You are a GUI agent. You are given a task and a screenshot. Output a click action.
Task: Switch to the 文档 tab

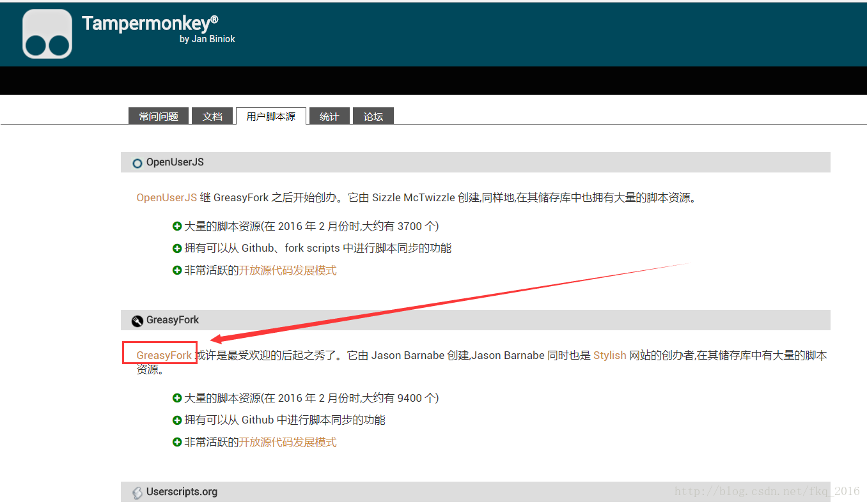point(212,116)
